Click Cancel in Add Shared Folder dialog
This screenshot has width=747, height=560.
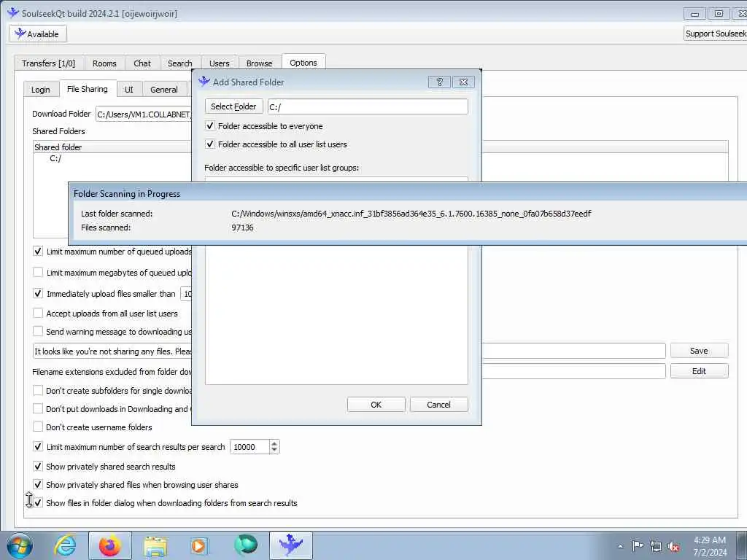click(438, 404)
